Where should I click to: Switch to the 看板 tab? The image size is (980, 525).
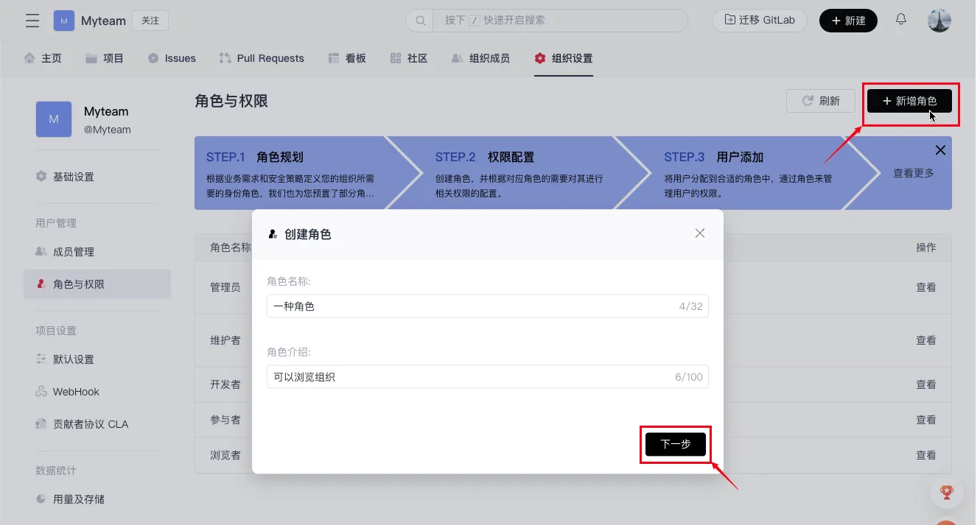point(347,58)
